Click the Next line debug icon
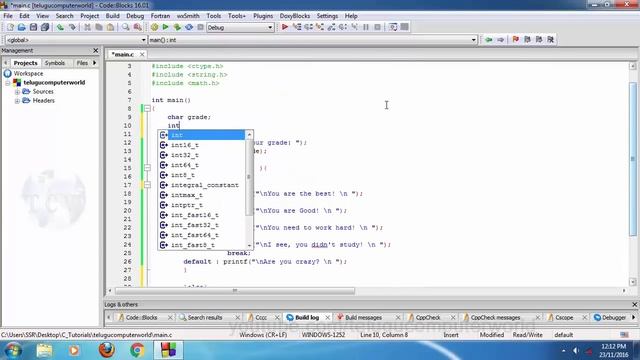640x360 pixels. coord(308,27)
